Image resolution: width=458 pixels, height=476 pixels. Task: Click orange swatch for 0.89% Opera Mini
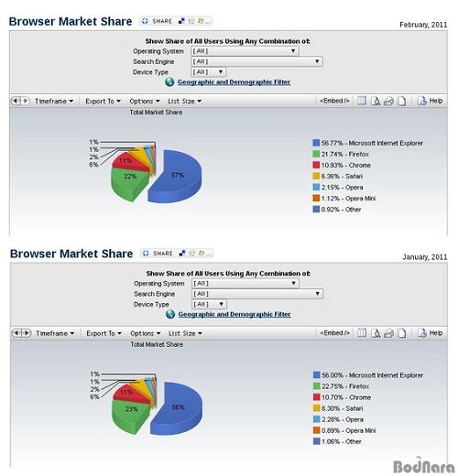click(316, 430)
